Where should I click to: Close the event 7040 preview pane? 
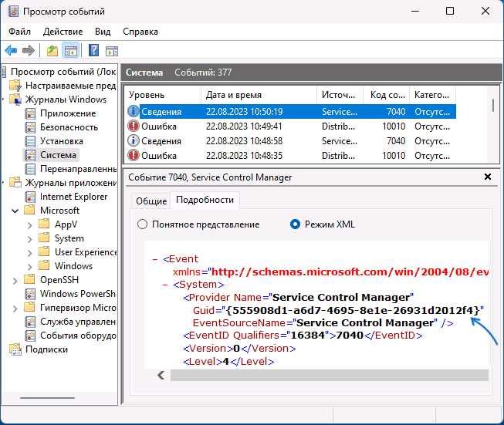488,177
